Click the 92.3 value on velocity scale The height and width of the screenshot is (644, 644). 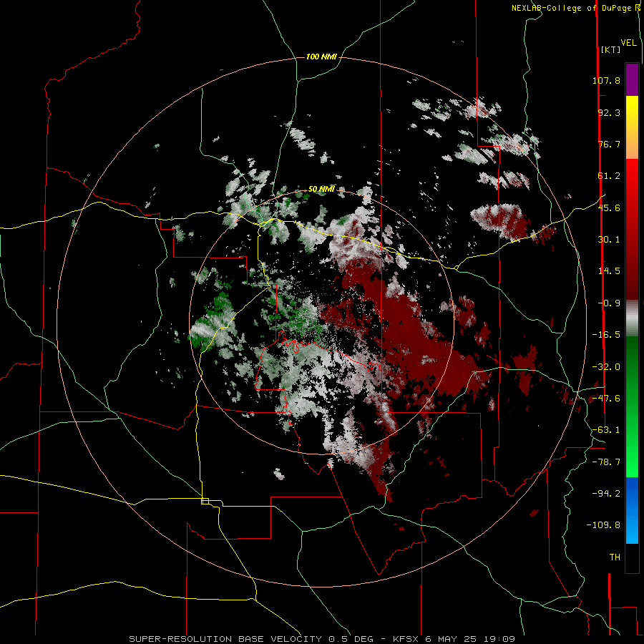tap(609, 112)
